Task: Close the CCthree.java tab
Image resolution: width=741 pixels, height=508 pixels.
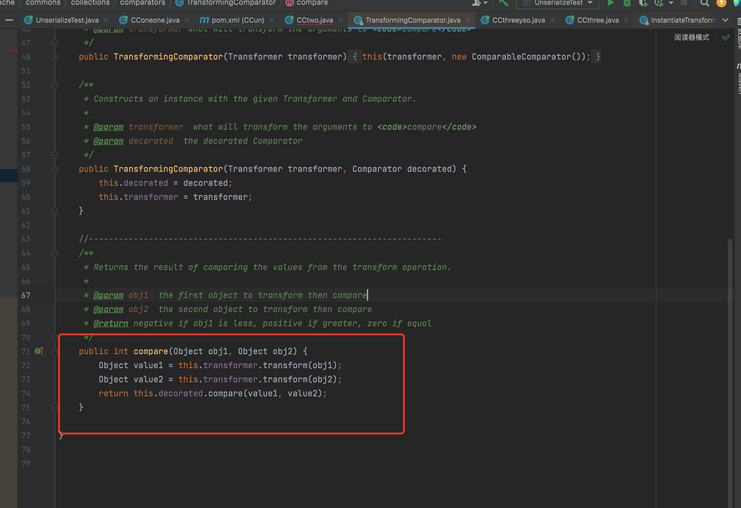Action: pos(626,20)
